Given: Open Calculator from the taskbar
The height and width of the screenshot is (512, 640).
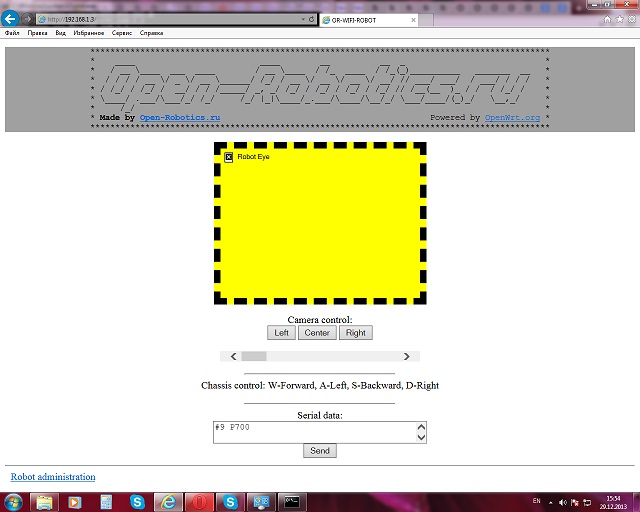Looking at the screenshot, I should [x=106, y=502].
